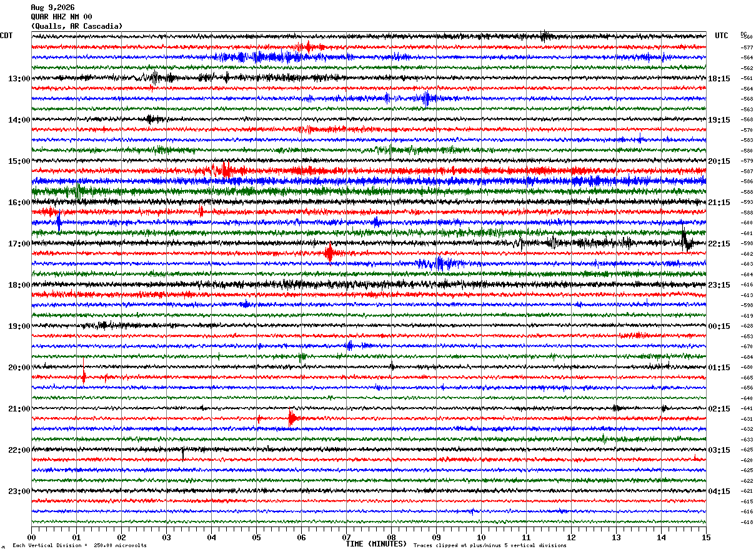Select the 20:00 CDT time label

tap(19, 368)
